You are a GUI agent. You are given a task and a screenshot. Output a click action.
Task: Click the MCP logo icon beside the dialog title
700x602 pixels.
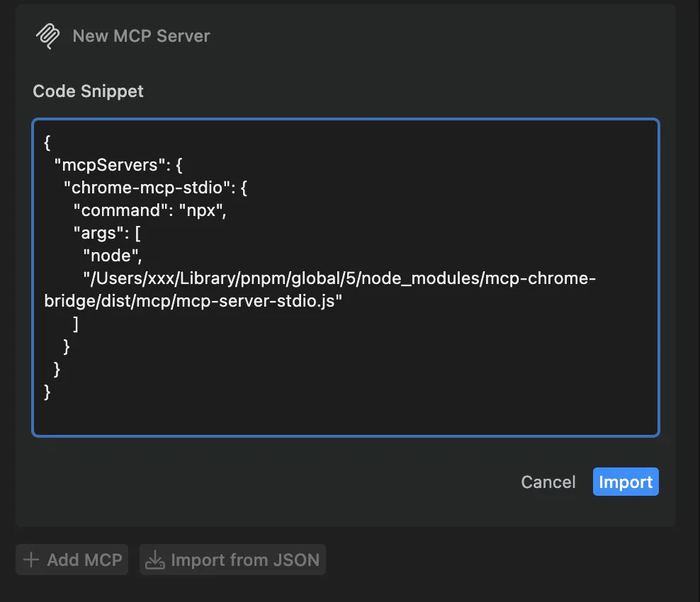click(x=47, y=35)
